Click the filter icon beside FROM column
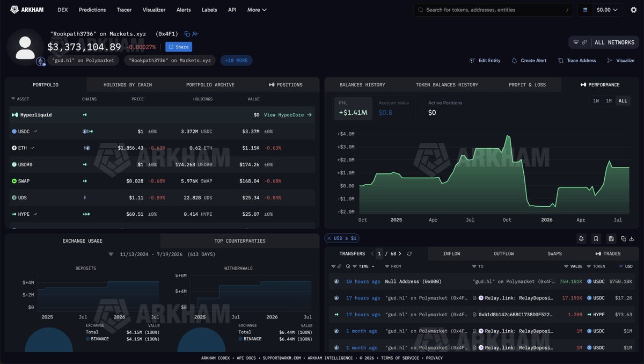Viewport: 644px width, 364px height. [386, 266]
